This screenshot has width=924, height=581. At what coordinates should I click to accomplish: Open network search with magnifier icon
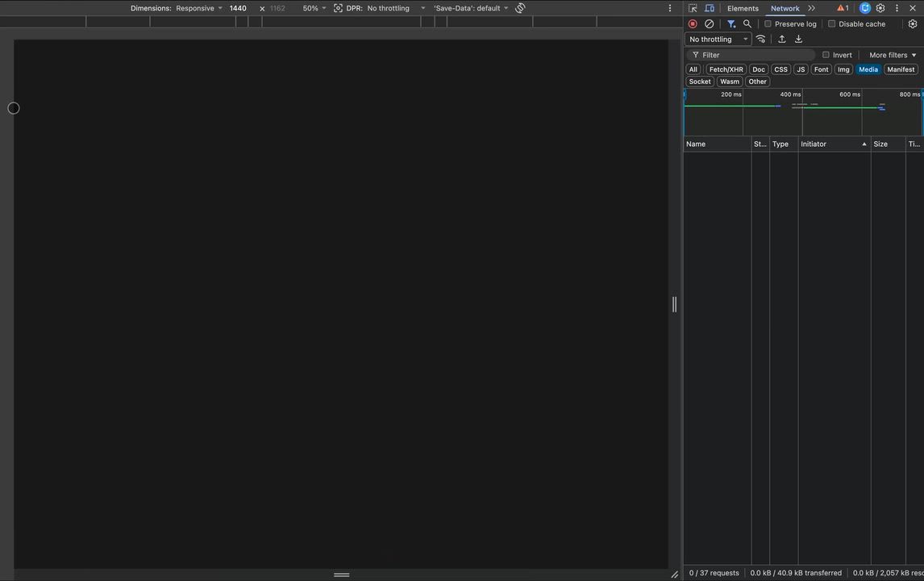click(x=747, y=24)
